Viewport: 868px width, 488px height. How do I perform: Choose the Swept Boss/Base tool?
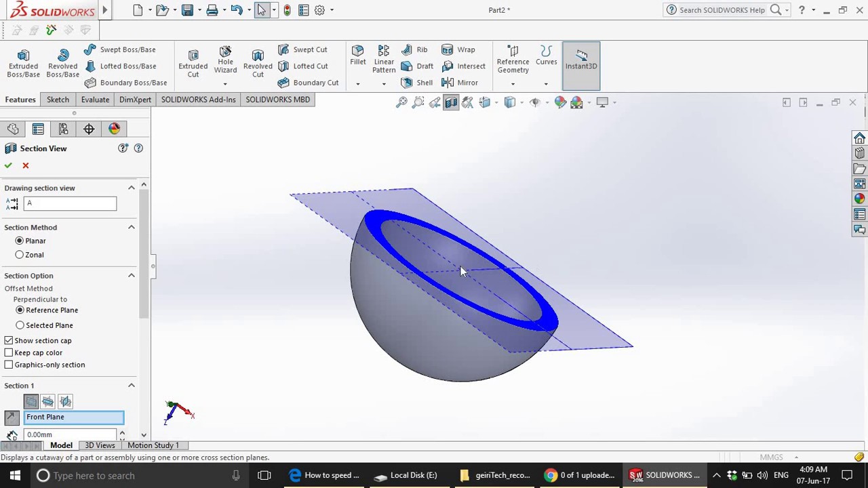coord(120,49)
